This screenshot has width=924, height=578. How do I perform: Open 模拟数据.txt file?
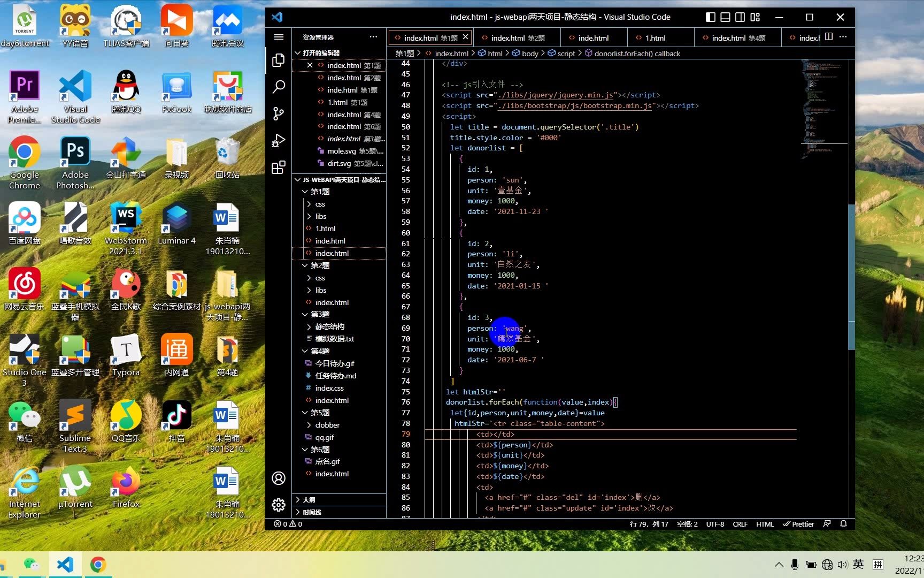pos(339,339)
